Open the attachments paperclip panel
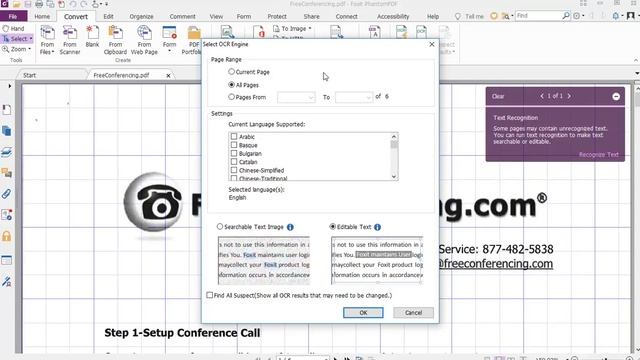The image size is (640, 360). 7,193
